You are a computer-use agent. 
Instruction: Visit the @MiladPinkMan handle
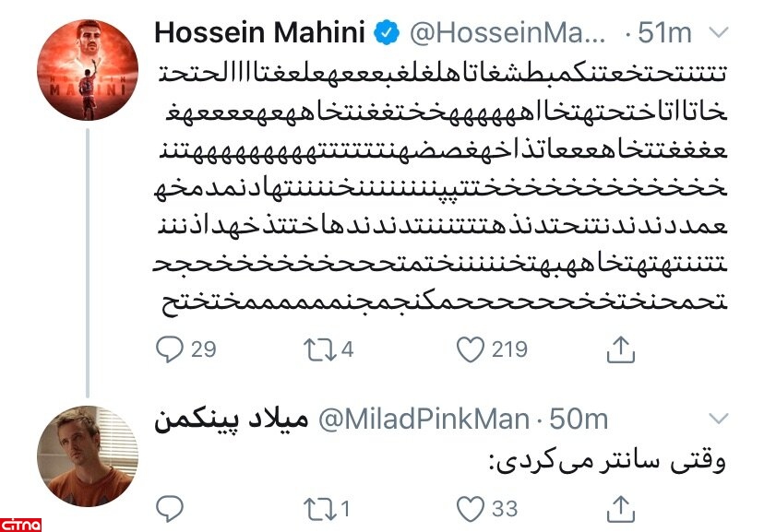pos(423,420)
